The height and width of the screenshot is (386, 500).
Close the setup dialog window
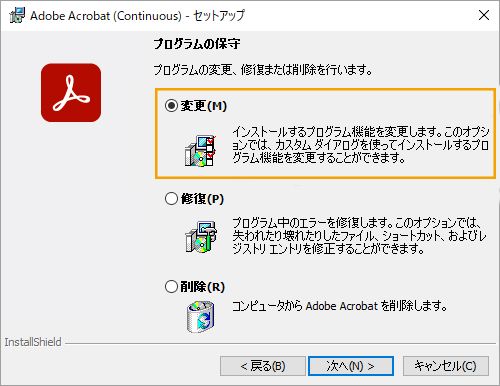[484, 15]
